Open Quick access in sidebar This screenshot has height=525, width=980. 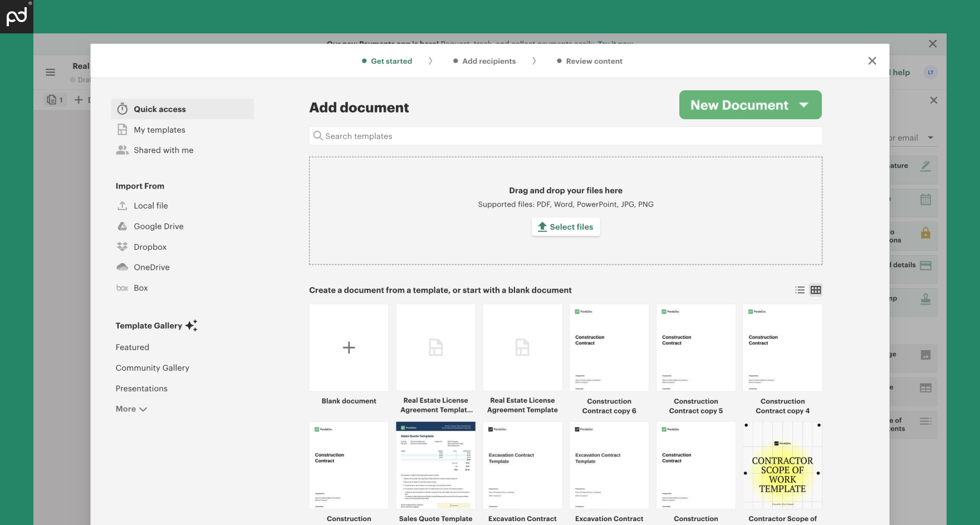182,109
